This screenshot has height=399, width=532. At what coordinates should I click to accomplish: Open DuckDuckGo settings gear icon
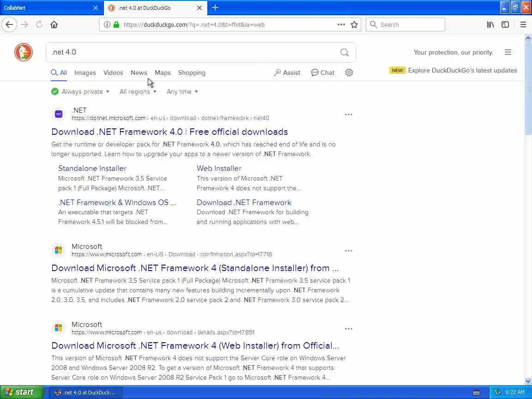coord(349,73)
